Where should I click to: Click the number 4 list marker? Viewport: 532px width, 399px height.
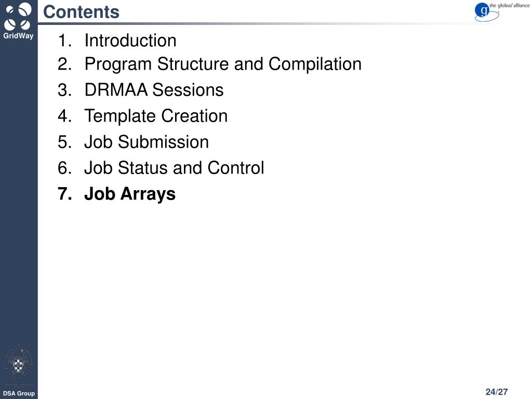64,116
